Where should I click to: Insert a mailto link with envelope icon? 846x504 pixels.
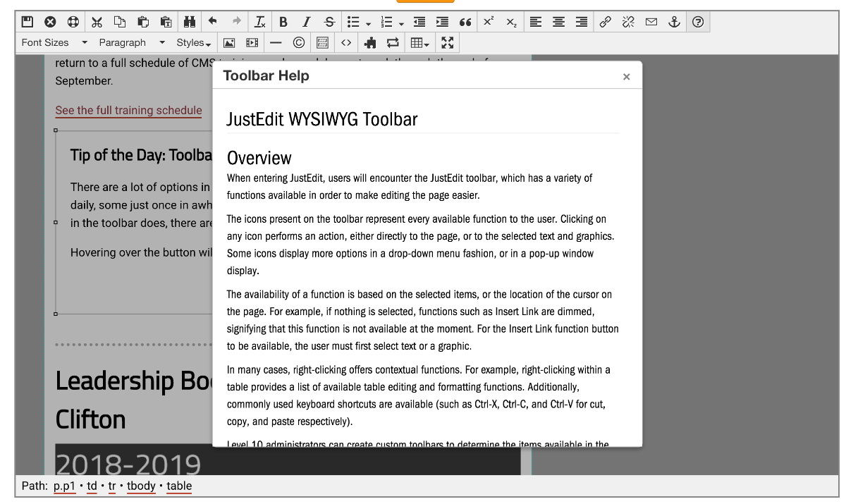pyautogui.click(x=651, y=23)
